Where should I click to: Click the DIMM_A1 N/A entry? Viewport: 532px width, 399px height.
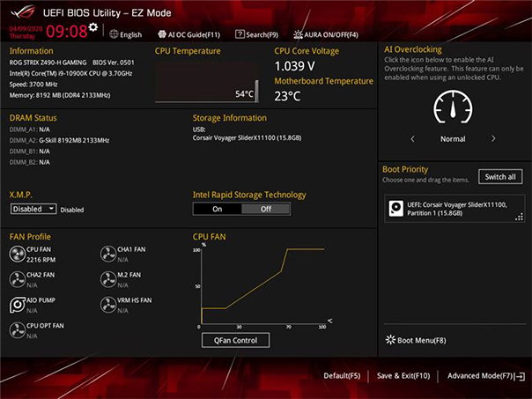click(x=30, y=129)
